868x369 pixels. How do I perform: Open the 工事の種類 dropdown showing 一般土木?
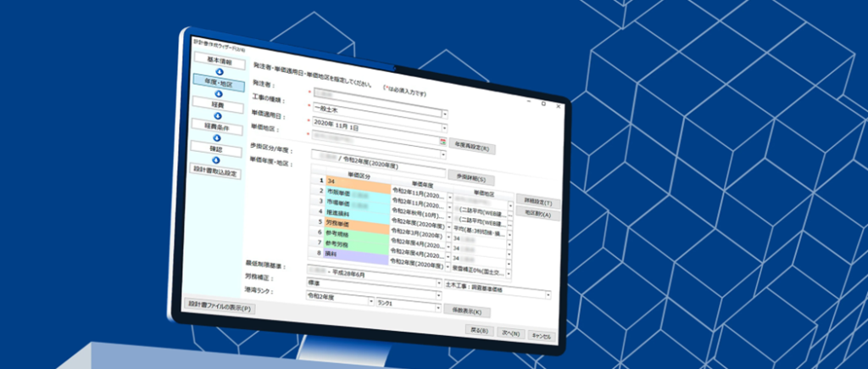444,113
